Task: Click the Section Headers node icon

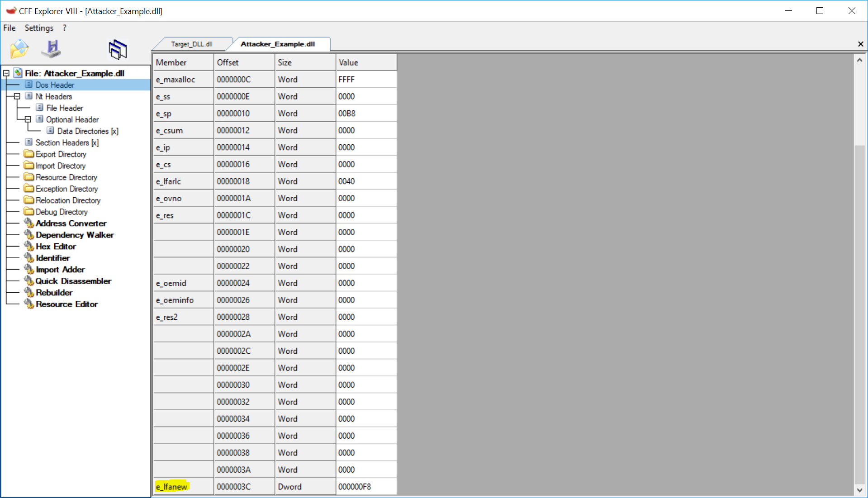Action: pos(29,142)
